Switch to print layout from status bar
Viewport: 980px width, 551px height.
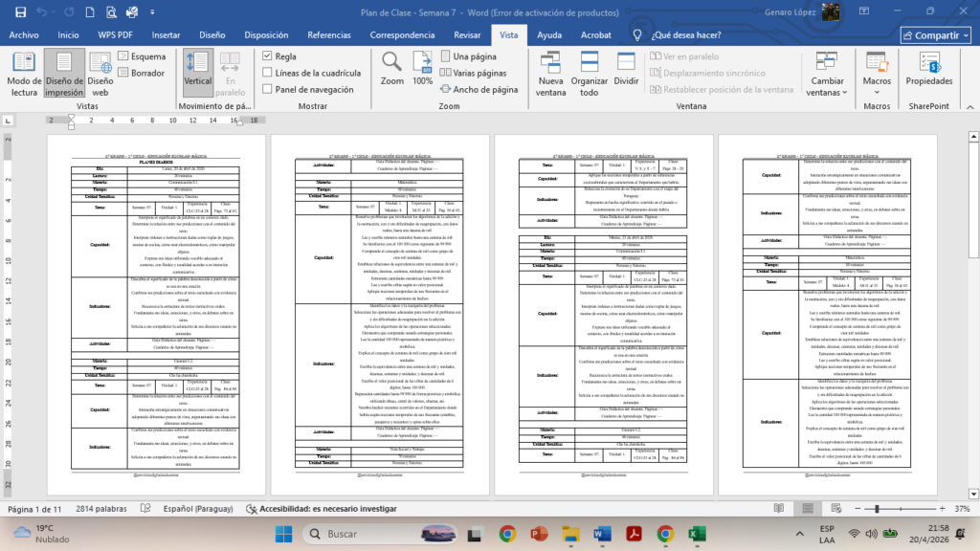click(808, 509)
